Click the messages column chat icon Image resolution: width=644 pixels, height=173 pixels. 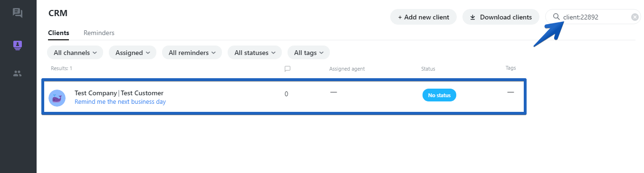287,69
